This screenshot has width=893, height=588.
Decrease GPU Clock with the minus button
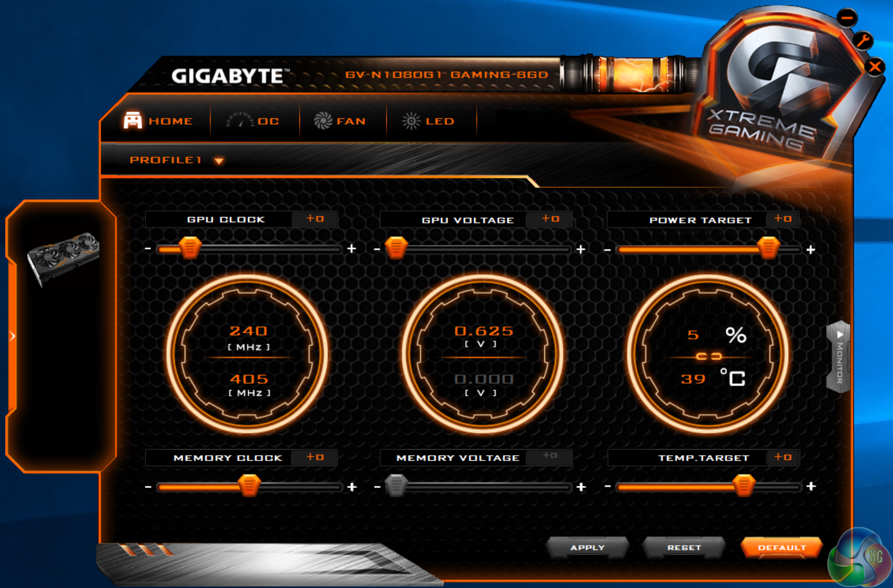click(x=148, y=248)
